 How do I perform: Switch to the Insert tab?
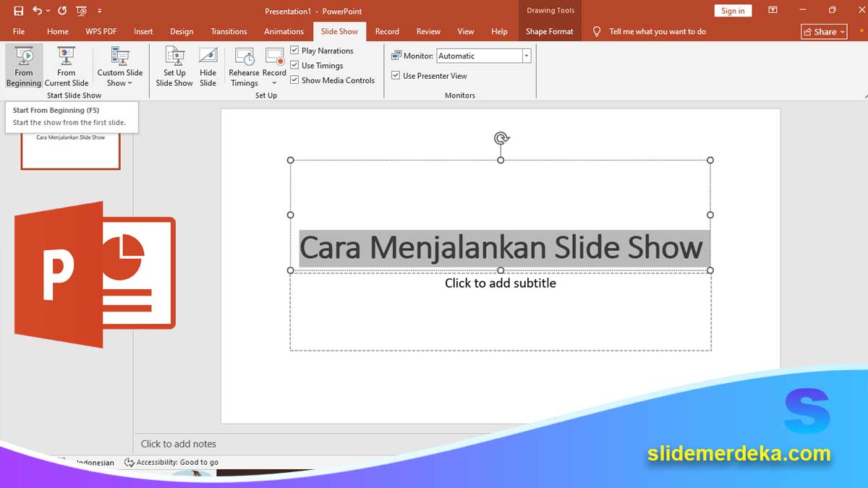[143, 31]
